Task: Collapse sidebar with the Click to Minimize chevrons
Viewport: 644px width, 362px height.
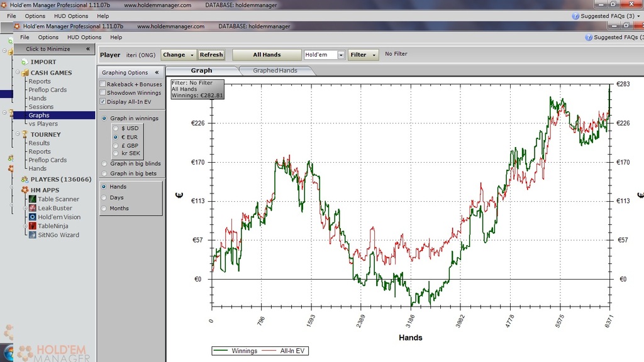Action: pyautogui.click(x=88, y=49)
